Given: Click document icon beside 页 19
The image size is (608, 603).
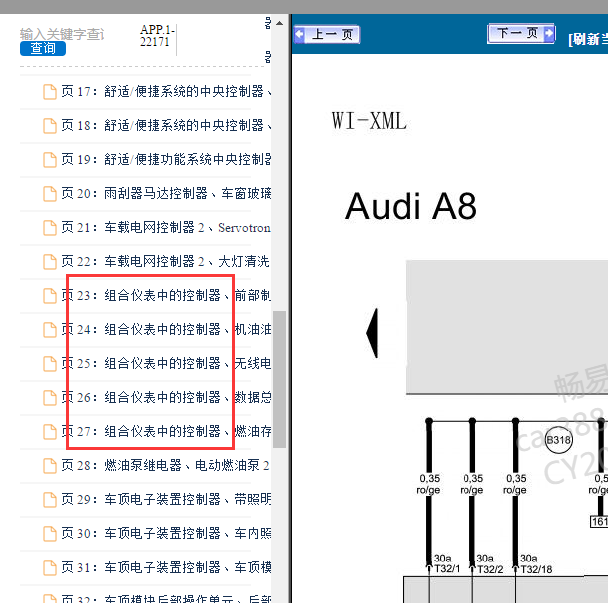Looking at the screenshot, I should click(50, 160).
